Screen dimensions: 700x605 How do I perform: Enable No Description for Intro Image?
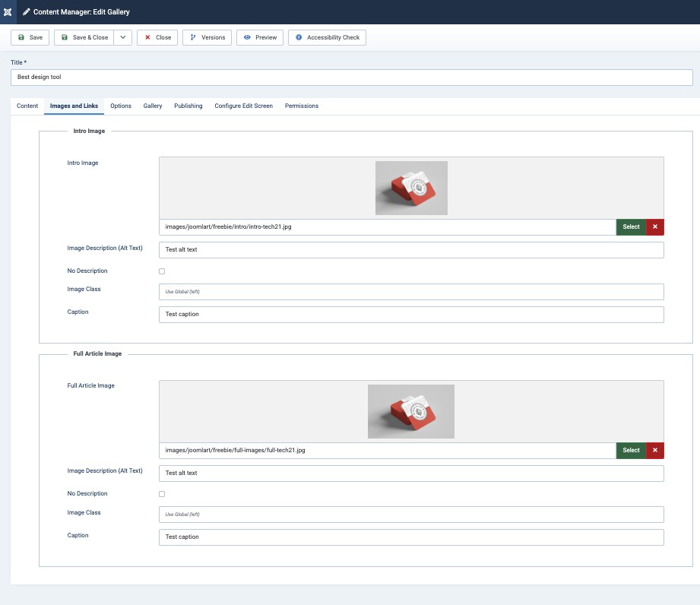point(162,271)
